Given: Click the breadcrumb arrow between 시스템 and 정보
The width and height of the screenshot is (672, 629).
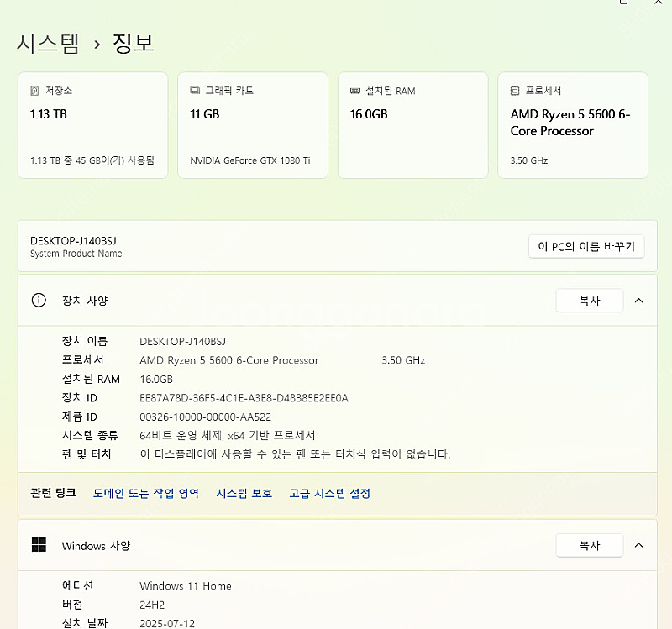Looking at the screenshot, I should (97, 45).
